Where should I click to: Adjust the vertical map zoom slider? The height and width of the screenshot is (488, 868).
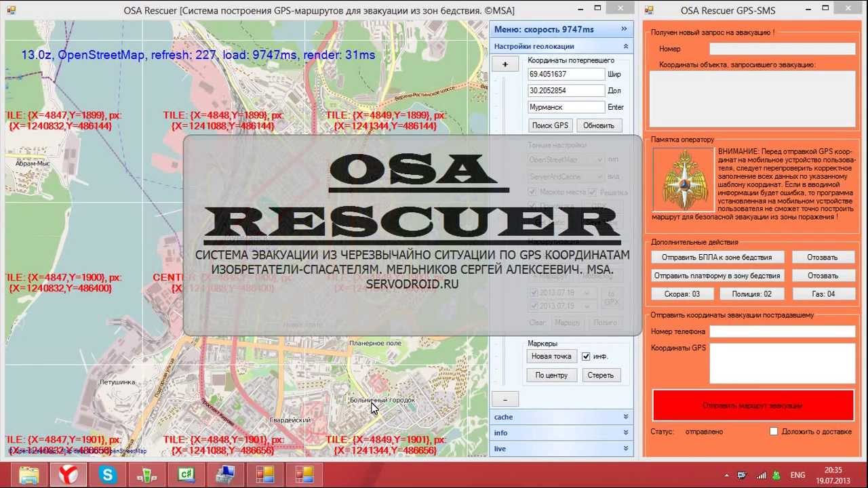[505, 230]
